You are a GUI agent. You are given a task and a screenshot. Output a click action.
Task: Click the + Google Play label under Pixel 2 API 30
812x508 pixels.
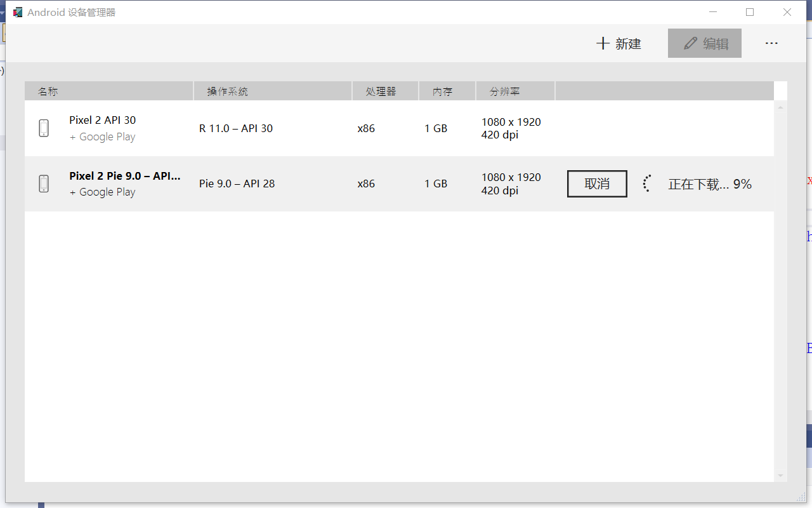click(102, 137)
